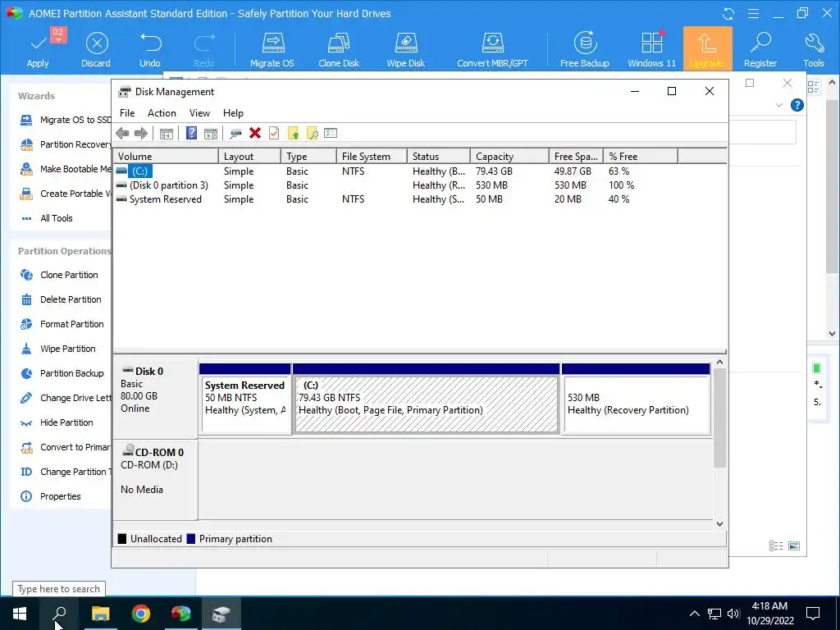This screenshot has width=840, height=630.
Task: Choose Partition Backup operation
Action: 62,373
